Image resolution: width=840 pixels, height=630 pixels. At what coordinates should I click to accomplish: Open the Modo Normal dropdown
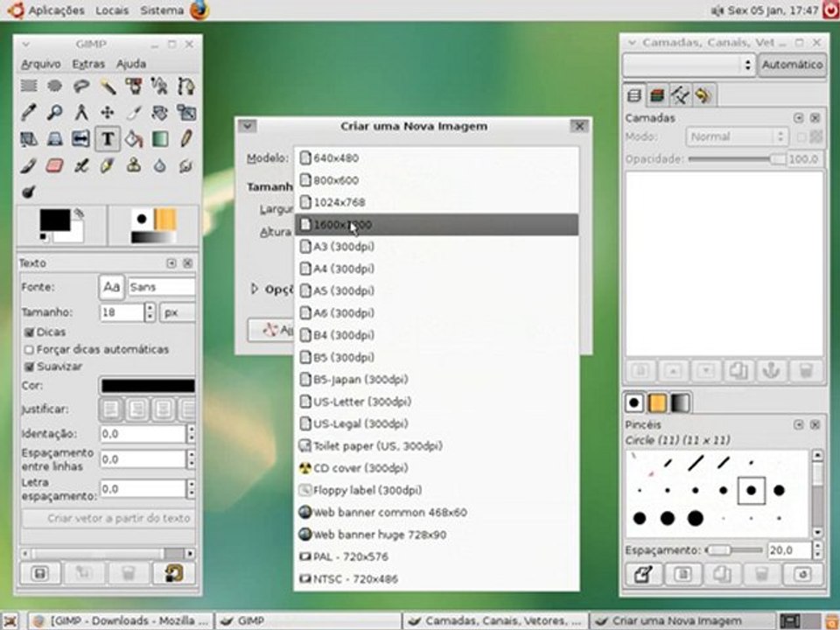tap(737, 136)
